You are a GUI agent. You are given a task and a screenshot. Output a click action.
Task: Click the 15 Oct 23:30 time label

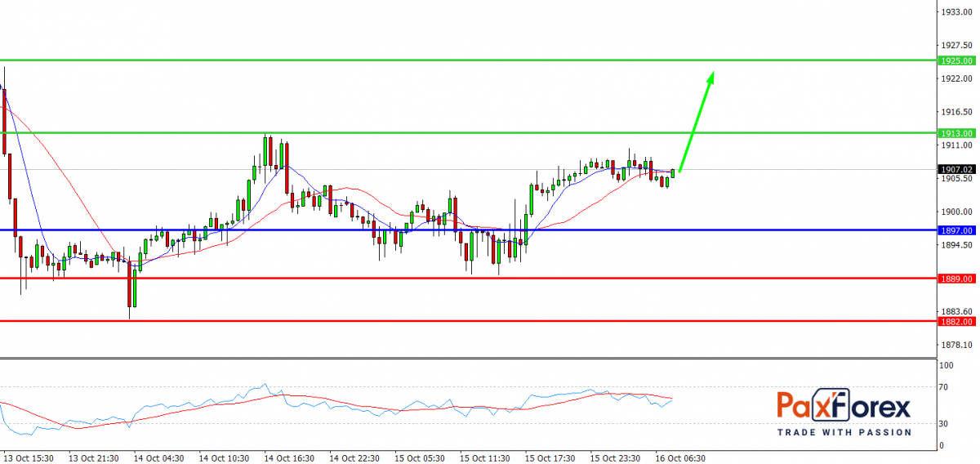coord(616,458)
